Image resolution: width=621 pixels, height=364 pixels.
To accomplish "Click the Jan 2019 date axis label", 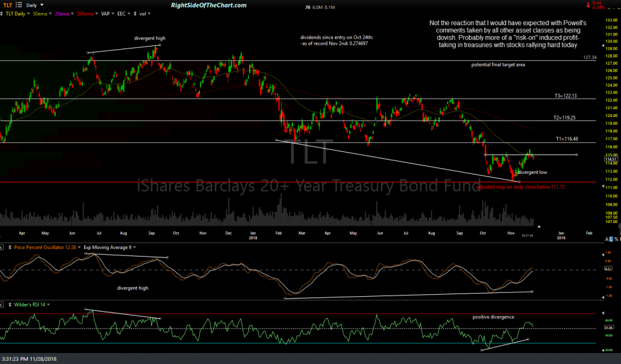I will [x=561, y=235].
